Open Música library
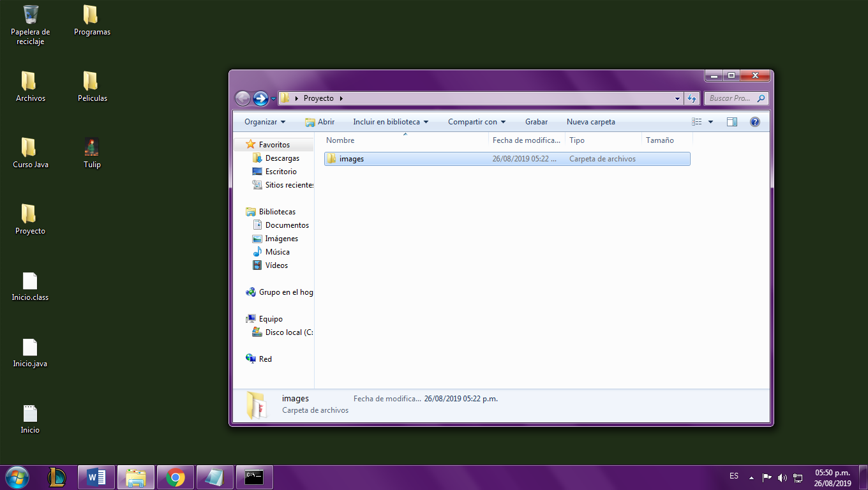This screenshot has width=868, height=490. [x=271, y=252]
